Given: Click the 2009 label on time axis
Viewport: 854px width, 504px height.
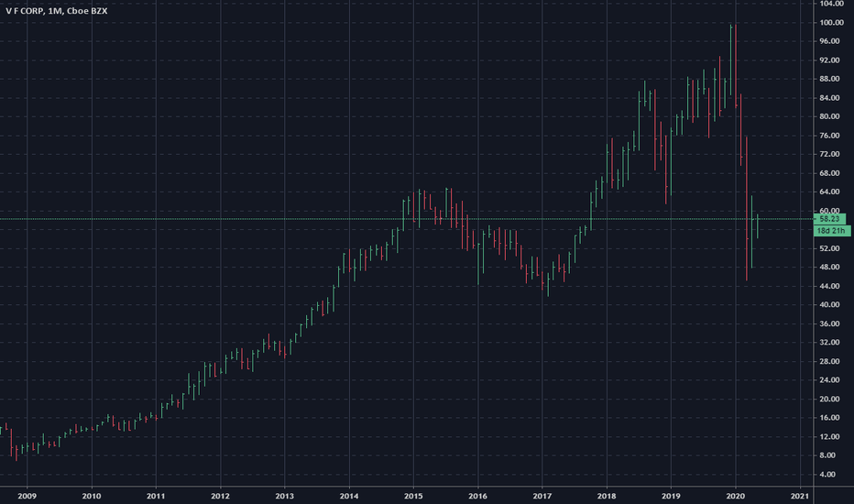Looking at the screenshot, I should [x=27, y=496].
